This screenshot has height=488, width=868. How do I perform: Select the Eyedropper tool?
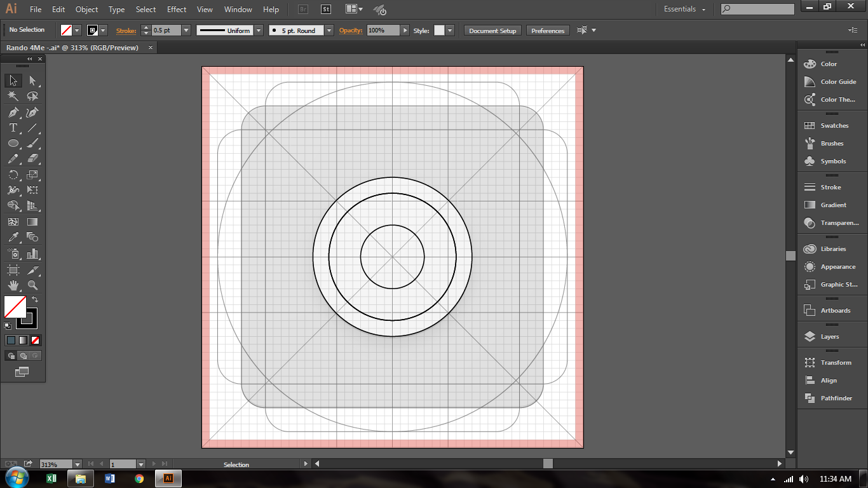pos(13,237)
